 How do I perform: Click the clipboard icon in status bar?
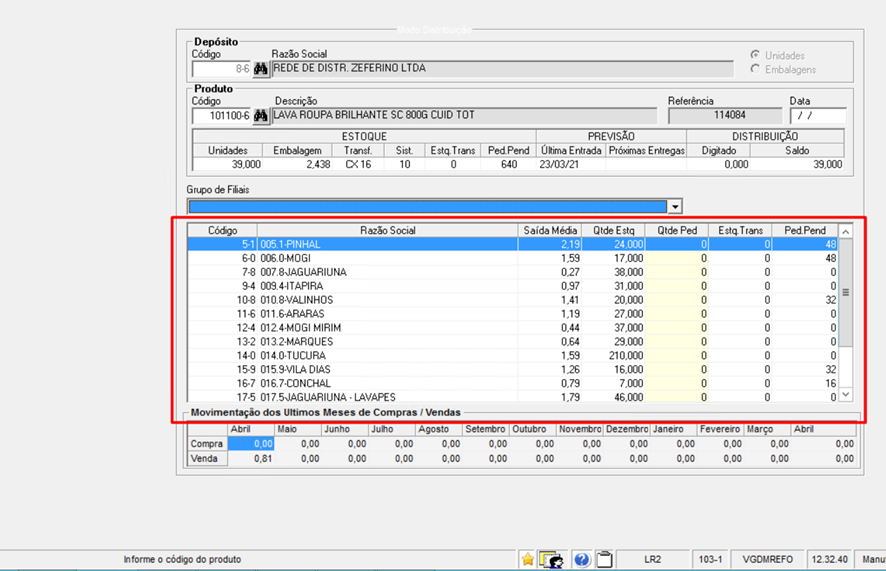coord(605,559)
